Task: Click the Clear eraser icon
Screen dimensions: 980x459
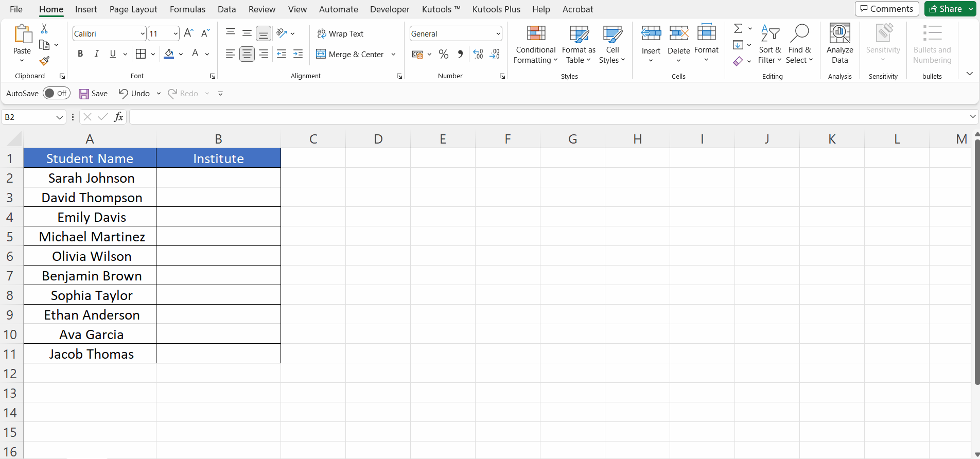Action: [738, 61]
